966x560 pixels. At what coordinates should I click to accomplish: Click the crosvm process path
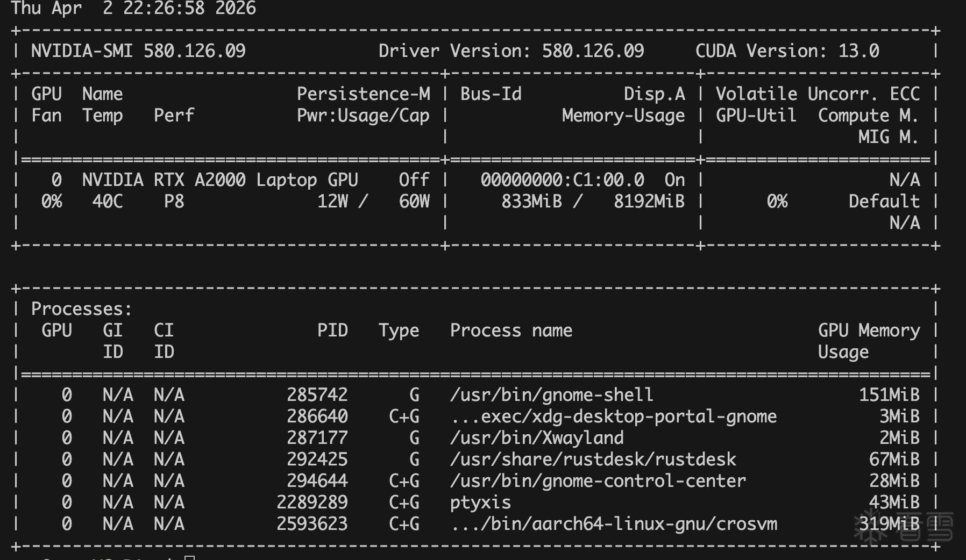(614, 524)
